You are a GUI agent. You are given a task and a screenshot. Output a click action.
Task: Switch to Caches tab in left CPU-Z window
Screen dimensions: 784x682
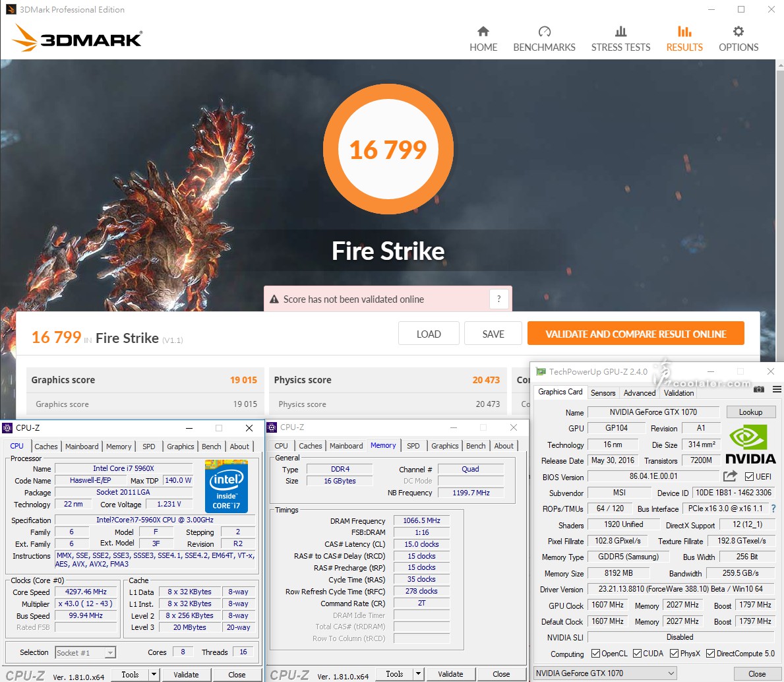(x=46, y=447)
